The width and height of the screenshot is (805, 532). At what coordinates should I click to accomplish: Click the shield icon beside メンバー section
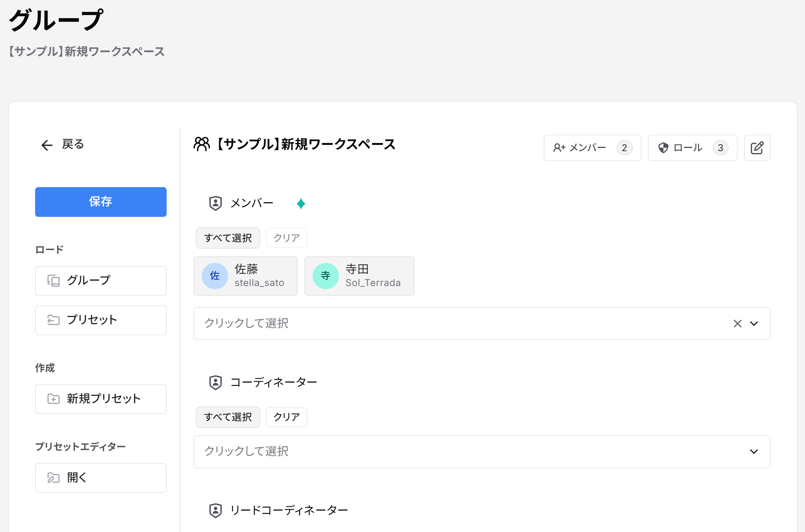[x=215, y=203]
